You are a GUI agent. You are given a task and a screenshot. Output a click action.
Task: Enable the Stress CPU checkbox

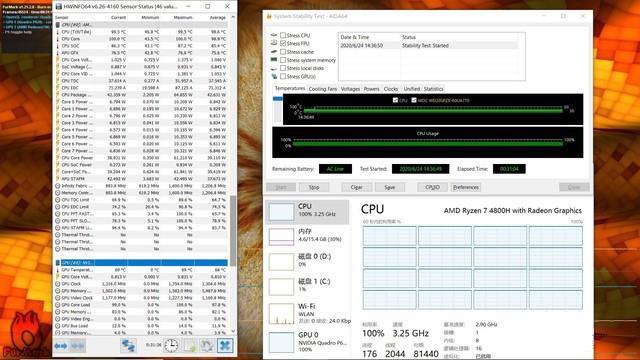point(283,36)
